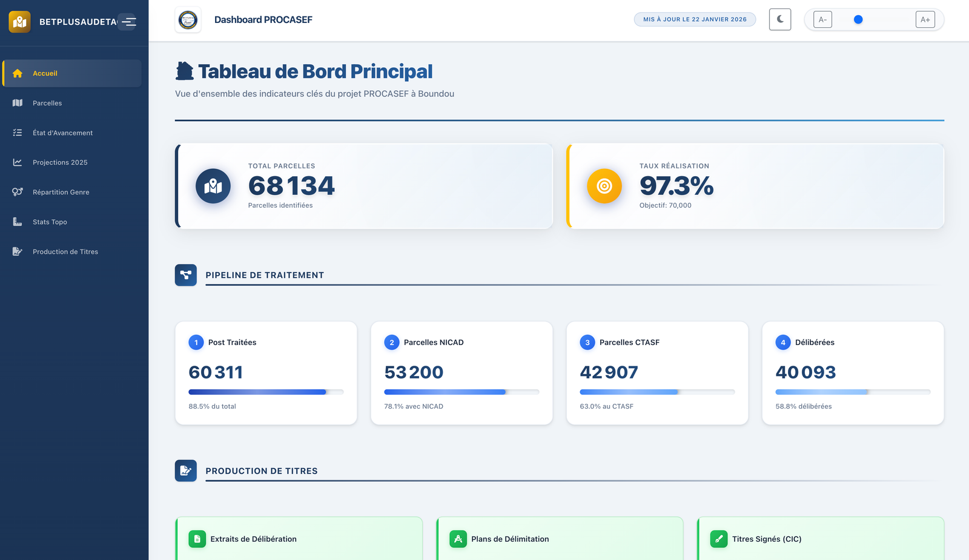Click the A+ font size button

click(x=925, y=19)
